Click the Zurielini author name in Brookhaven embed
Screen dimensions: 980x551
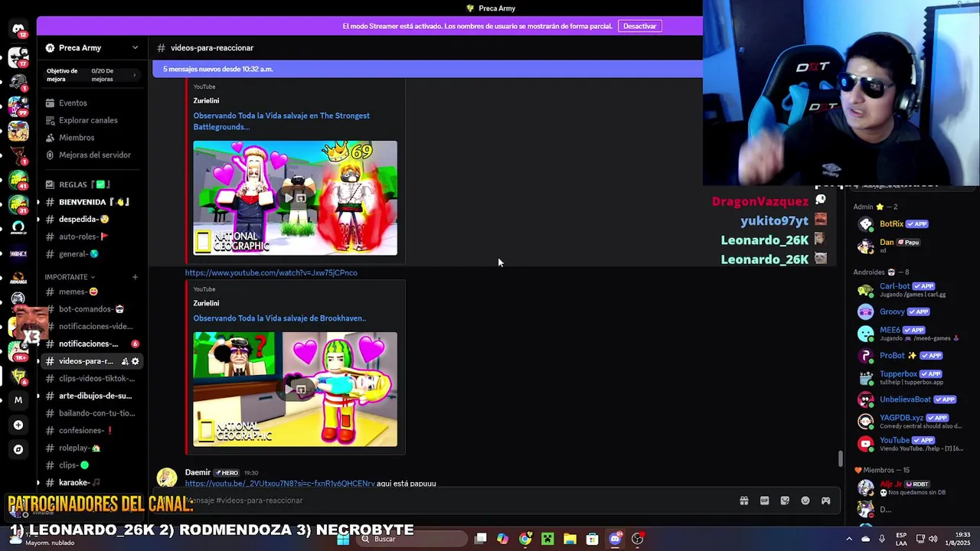(x=206, y=303)
